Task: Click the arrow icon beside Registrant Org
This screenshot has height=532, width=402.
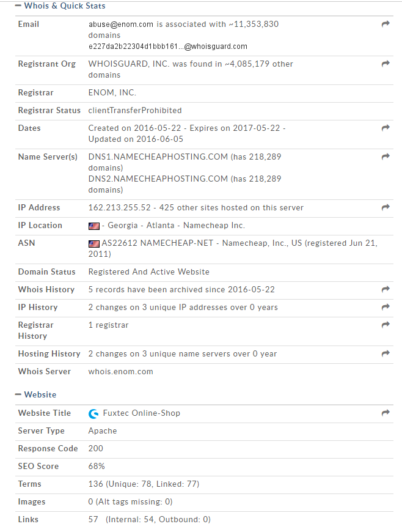Action: point(386,64)
